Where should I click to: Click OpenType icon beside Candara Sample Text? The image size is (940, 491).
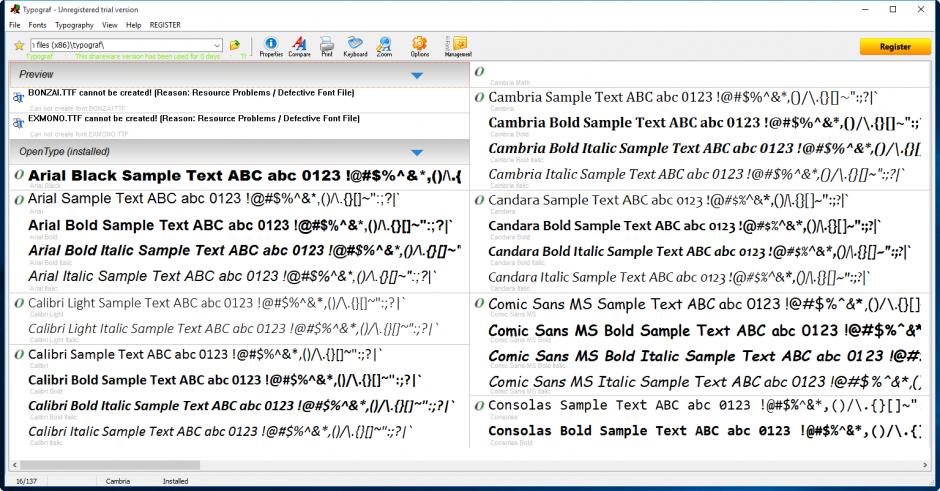[x=479, y=200]
